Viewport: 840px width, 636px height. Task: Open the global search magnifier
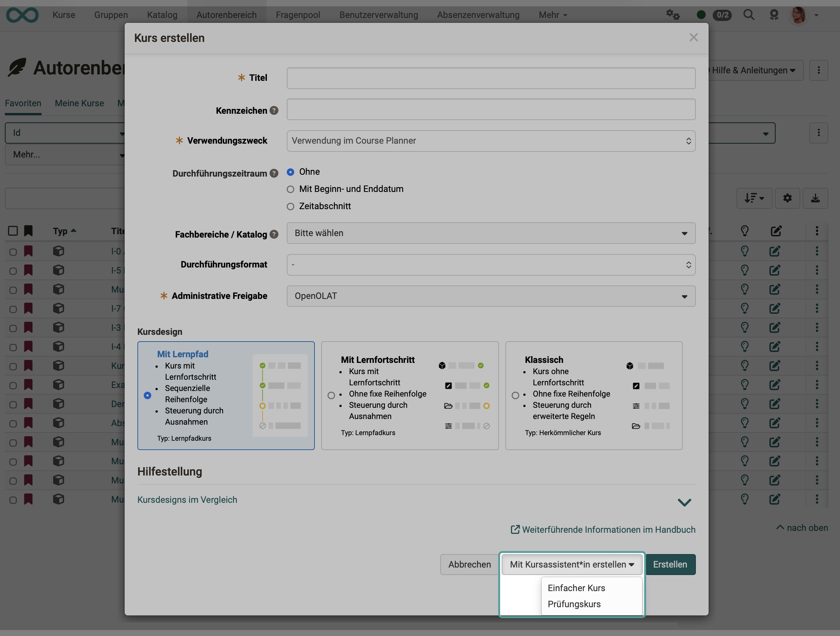[749, 15]
